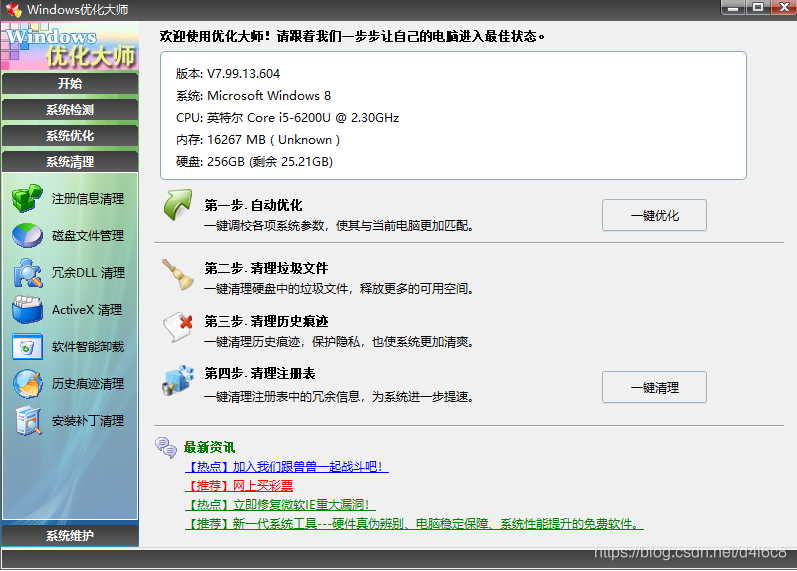Screen dimensions: 797x571
Task: Expand the 系统维护 section
Action: point(70,535)
